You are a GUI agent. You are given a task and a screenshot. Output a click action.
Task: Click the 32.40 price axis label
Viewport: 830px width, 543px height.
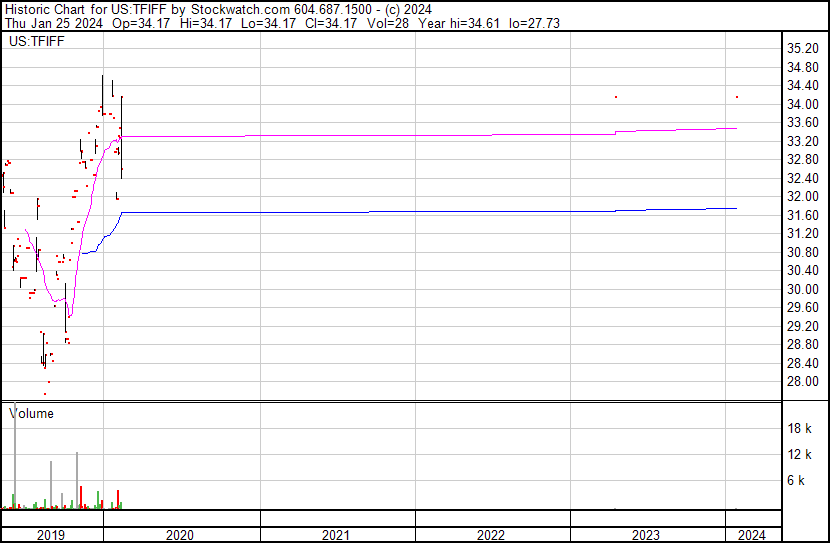click(802, 178)
